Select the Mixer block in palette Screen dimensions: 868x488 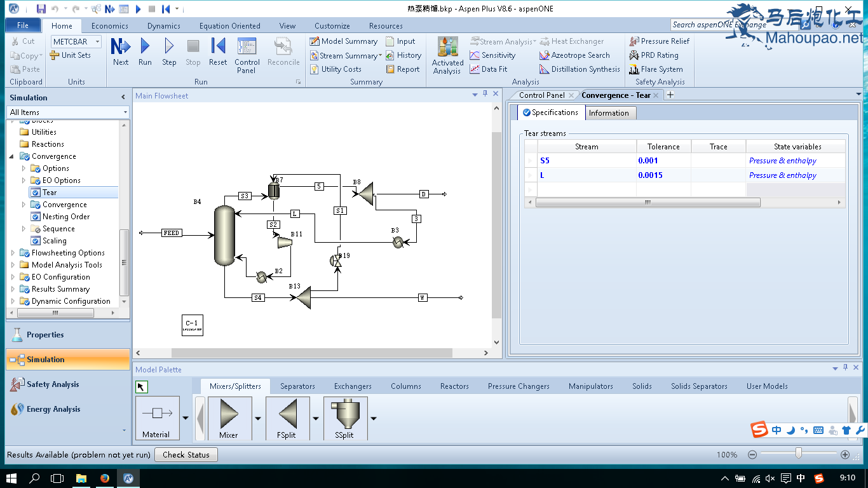229,418
